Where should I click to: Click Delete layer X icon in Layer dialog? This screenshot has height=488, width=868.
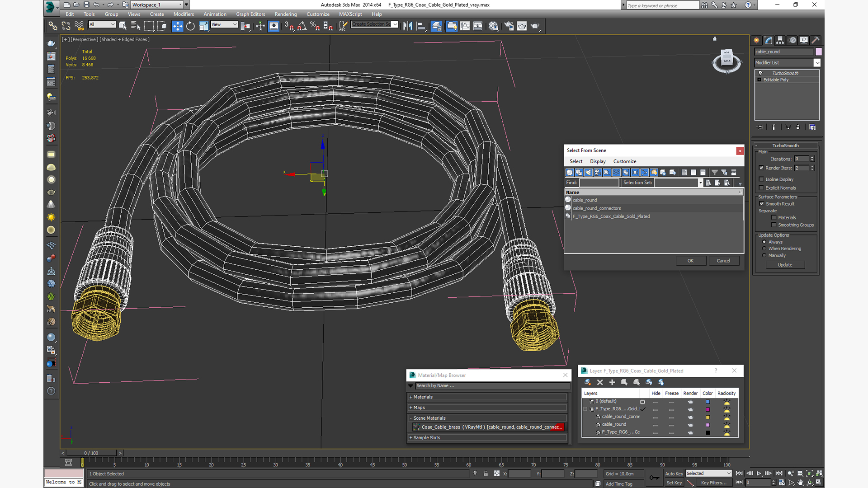click(600, 382)
